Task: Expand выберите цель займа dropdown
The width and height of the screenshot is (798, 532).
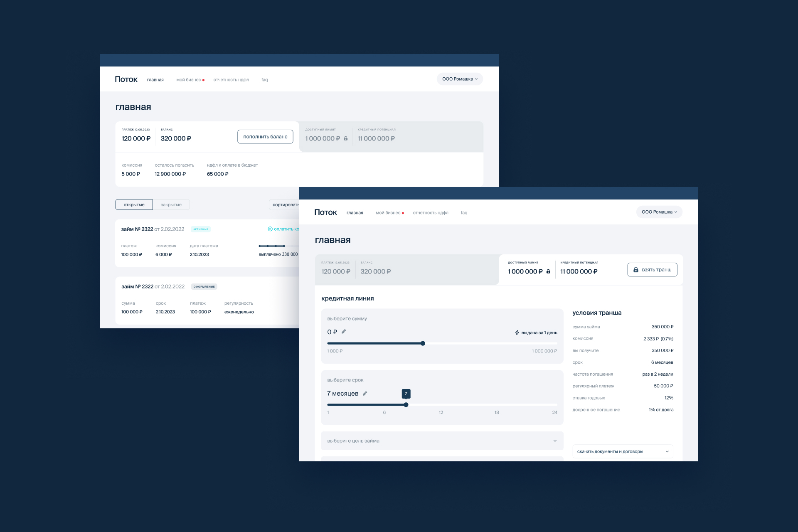Action: pyautogui.click(x=442, y=441)
